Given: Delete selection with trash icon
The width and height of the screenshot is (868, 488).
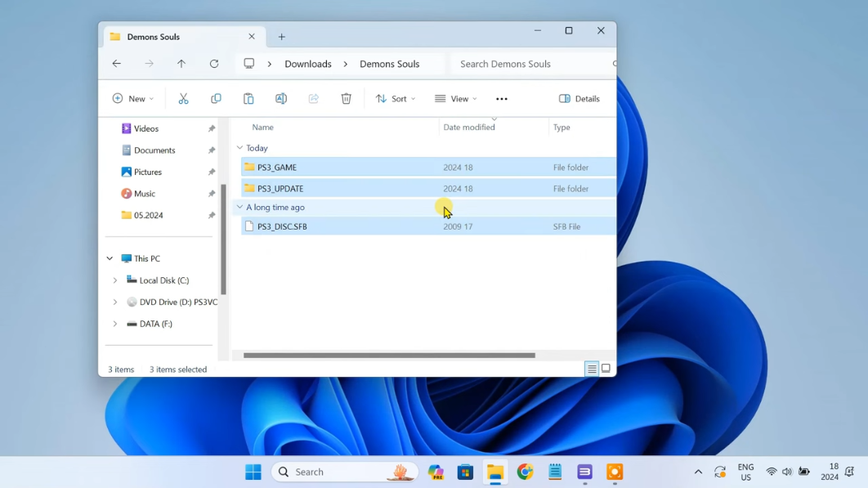Looking at the screenshot, I should pyautogui.click(x=346, y=99).
